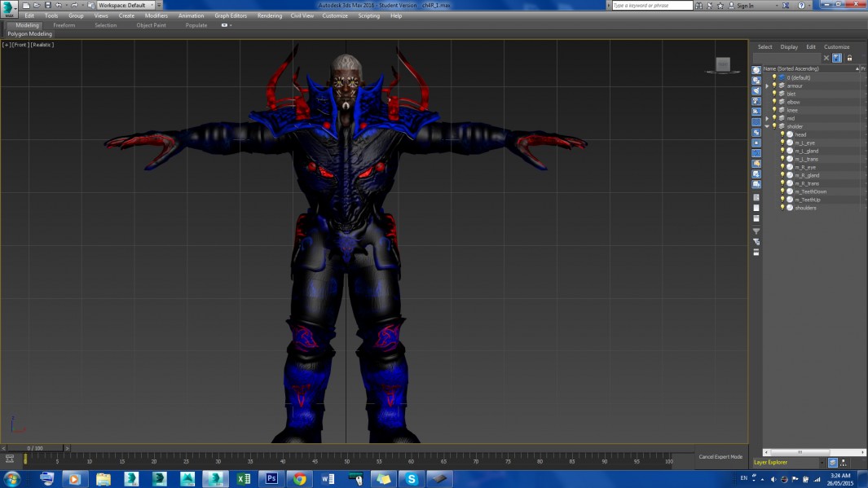Click frame 50 on the timeline track
The image size is (868, 488).
347,459
